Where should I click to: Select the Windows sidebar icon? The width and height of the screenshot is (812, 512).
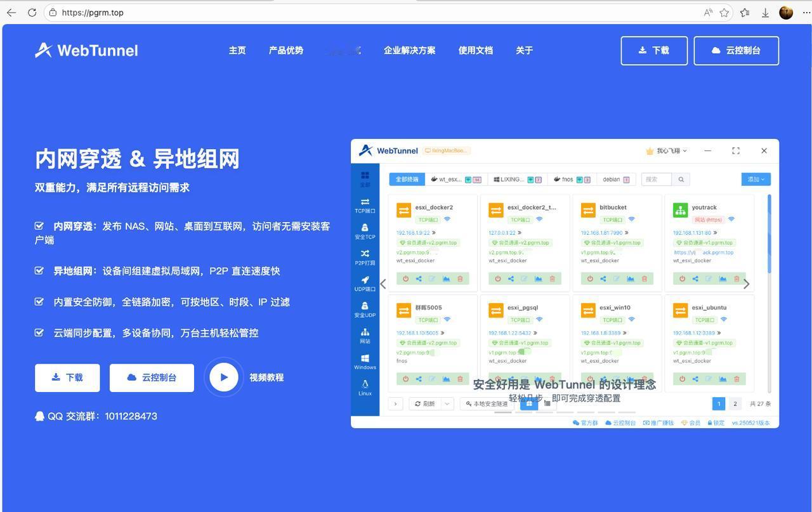pos(365,361)
